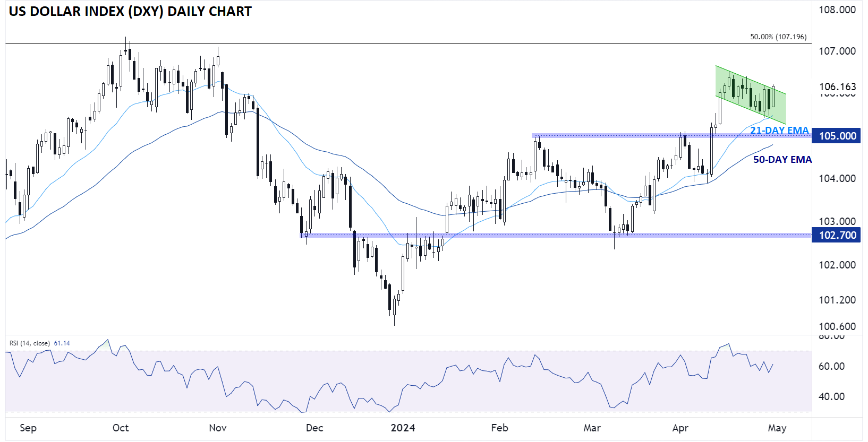Screen dimensions: 868x442
Task: Click the 102.000 price axis label
Action: pos(837,265)
